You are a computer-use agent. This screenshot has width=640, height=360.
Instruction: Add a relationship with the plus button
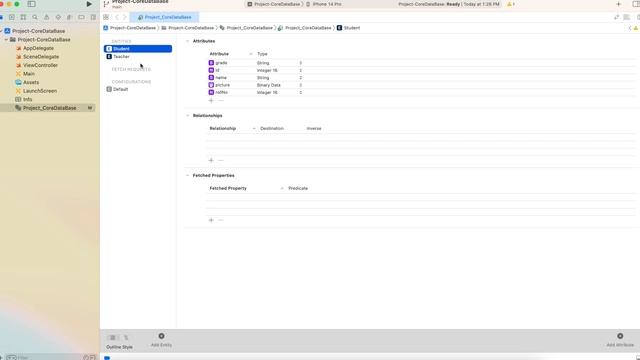tap(211, 160)
